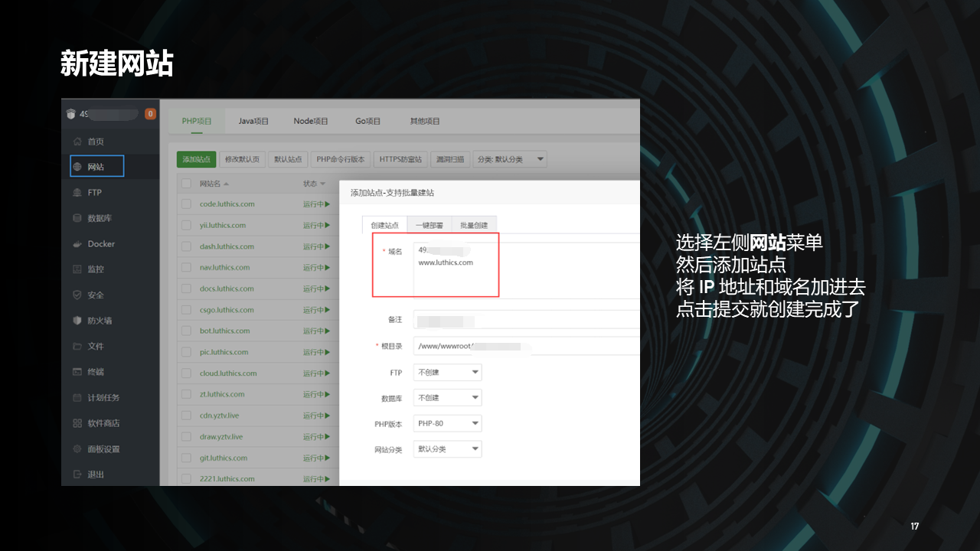This screenshot has height=551, width=980.
Task: Open the 分类: 默认分类 dropdown
Action: pos(510,159)
